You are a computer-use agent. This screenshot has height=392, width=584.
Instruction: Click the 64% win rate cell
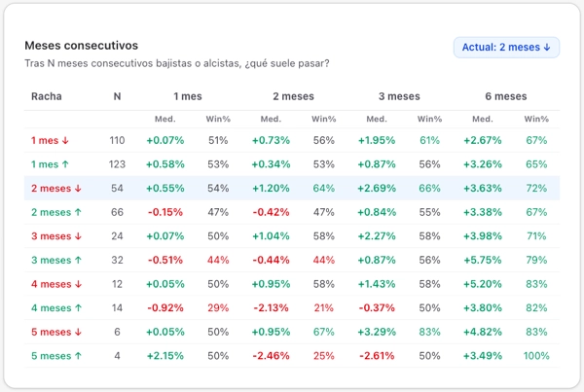(x=324, y=188)
